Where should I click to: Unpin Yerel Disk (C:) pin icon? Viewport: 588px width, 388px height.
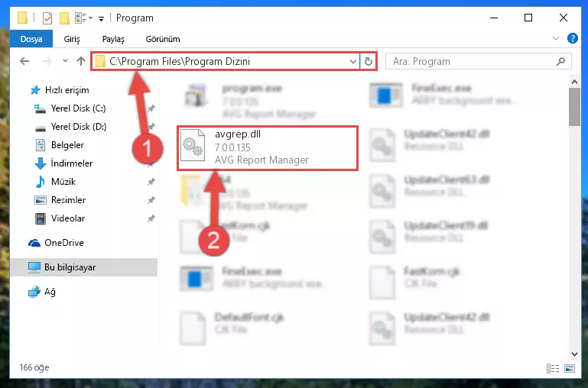[x=151, y=108]
